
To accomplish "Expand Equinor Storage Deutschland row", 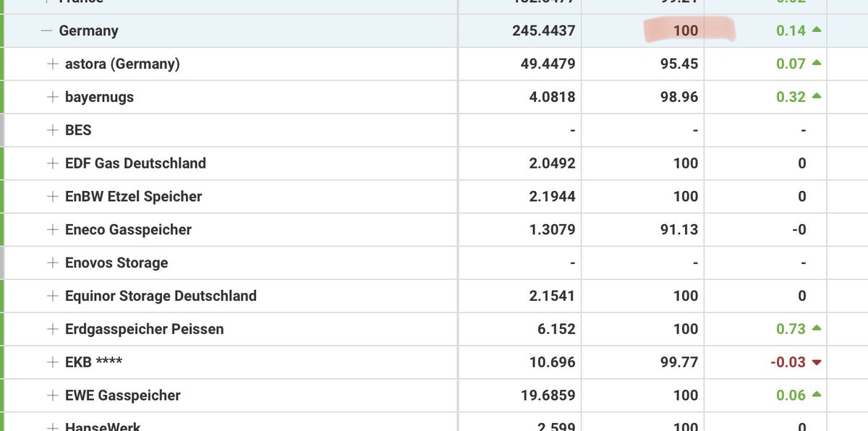I will pos(52,296).
